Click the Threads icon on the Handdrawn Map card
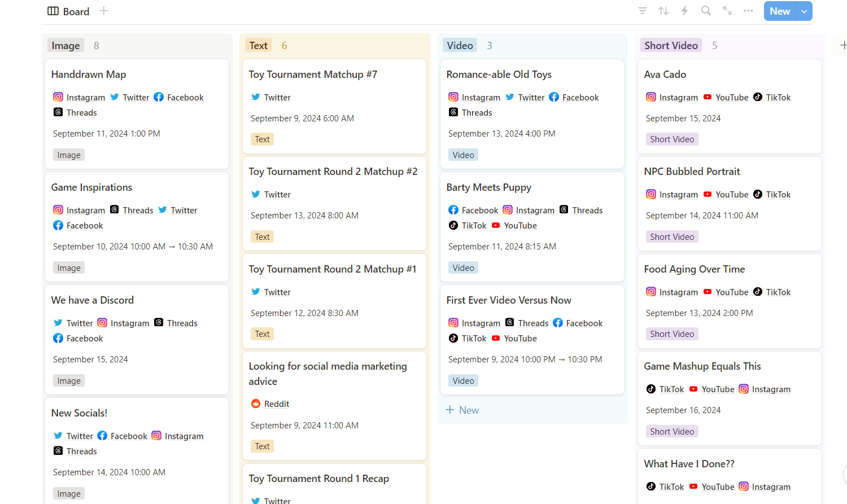Image resolution: width=847 pixels, height=504 pixels. tap(58, 112)
